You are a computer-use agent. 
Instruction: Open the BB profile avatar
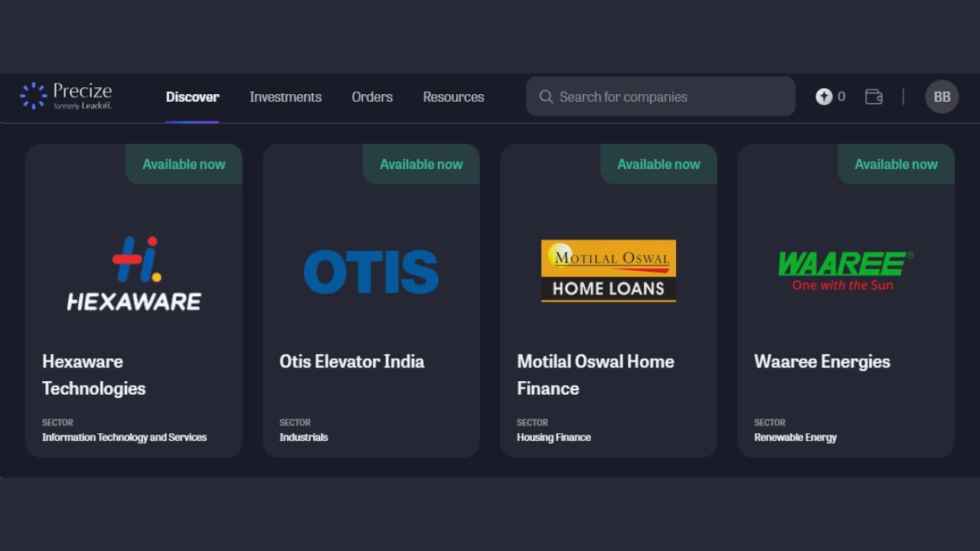coord(942,96)
